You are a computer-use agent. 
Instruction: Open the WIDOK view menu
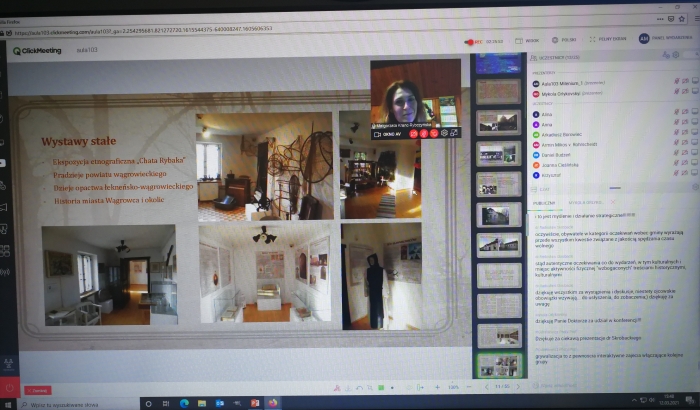coord(531,41)
